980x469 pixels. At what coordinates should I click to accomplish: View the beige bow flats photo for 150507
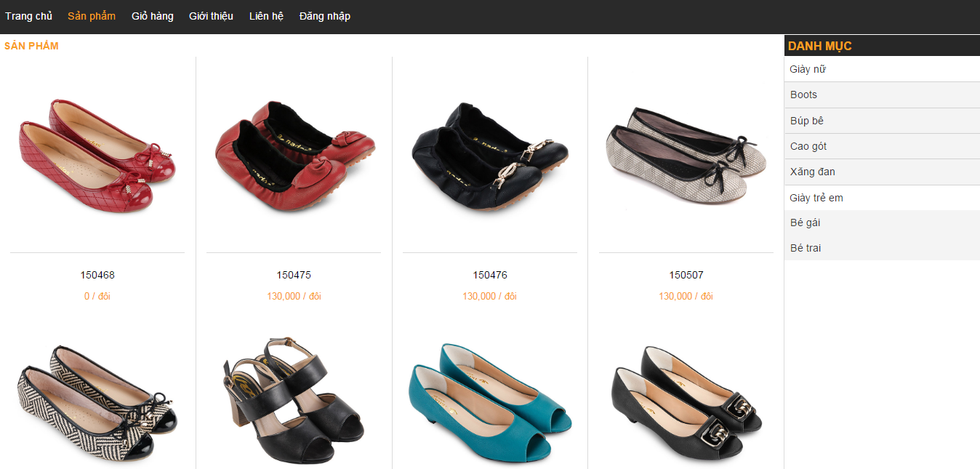point(686,156)
